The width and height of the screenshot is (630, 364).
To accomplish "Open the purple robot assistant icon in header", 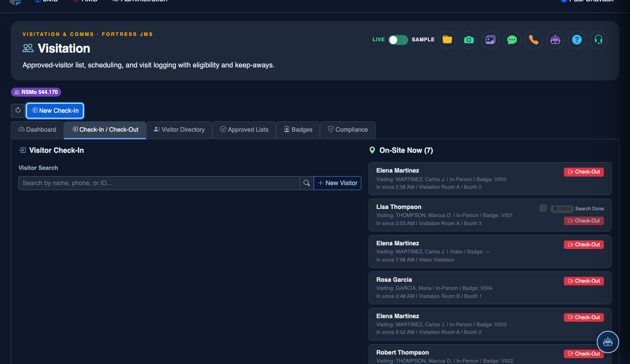I will point(555,40).
